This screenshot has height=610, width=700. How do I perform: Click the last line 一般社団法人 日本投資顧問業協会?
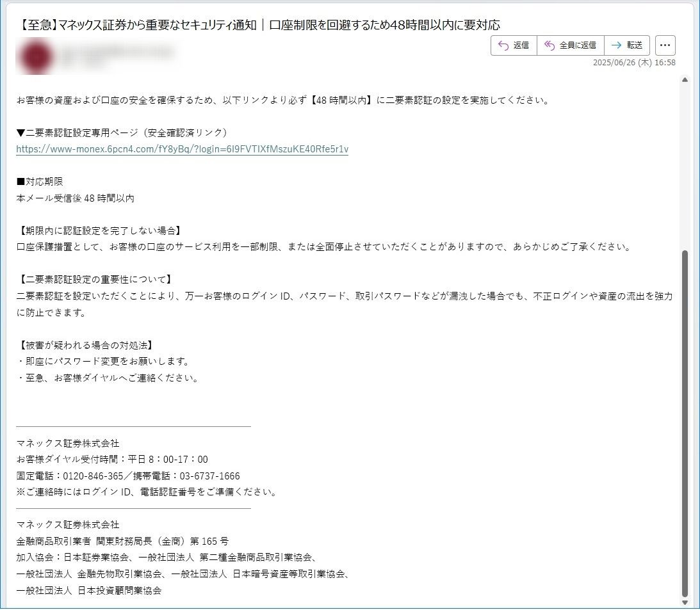tap(89, 590)
